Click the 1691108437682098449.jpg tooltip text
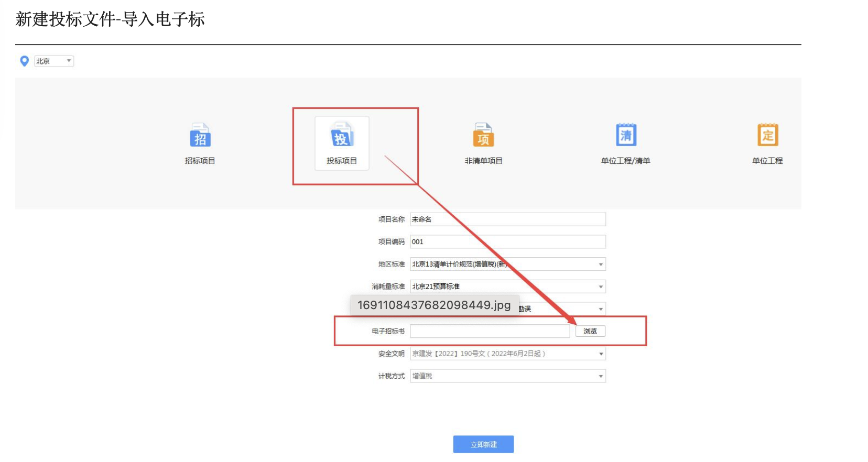This screenshot has width=868, height=462. 434,305
